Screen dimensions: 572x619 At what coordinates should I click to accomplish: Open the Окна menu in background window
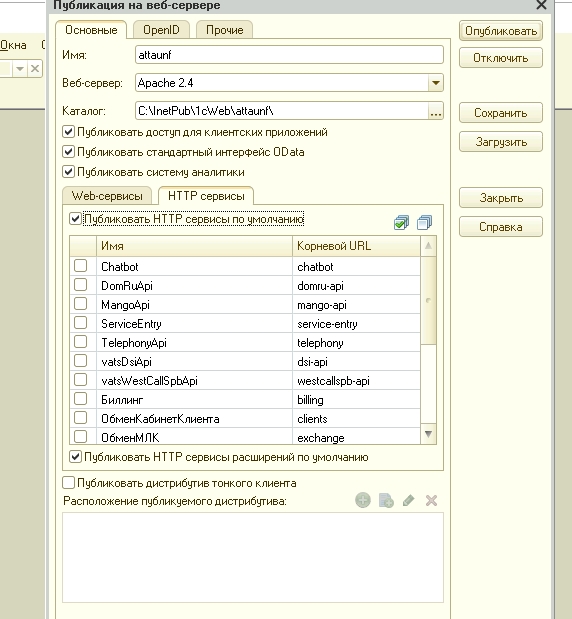pos(13,45)
